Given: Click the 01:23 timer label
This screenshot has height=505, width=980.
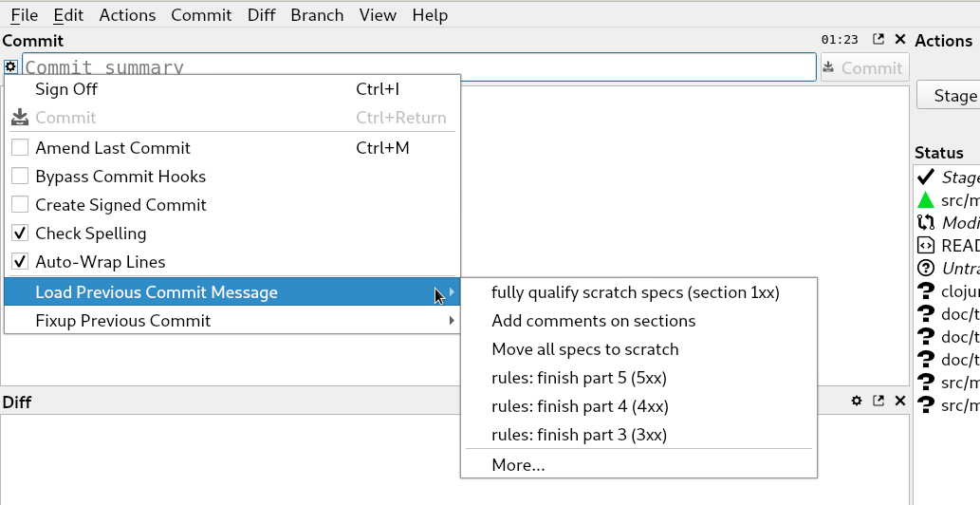Looking at the screenshot, I should point(840,39).
